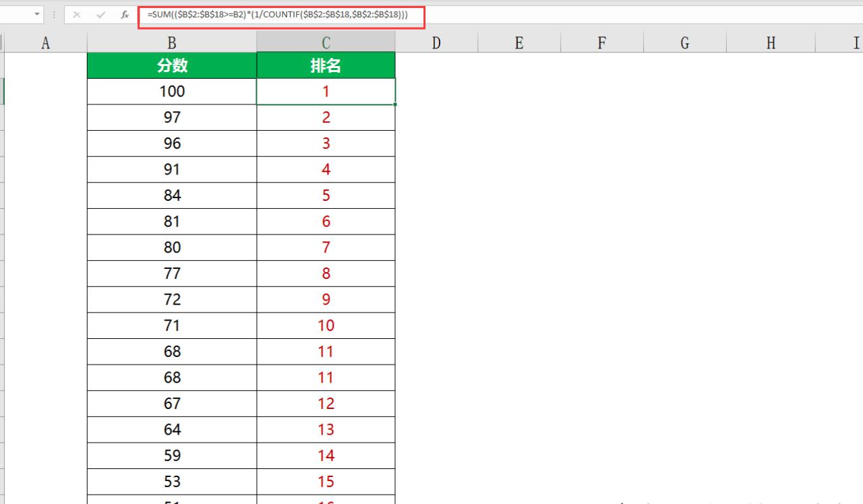Select the cell with score 84
The height and width of the screenshot is (504, 863).
[172, 195]
